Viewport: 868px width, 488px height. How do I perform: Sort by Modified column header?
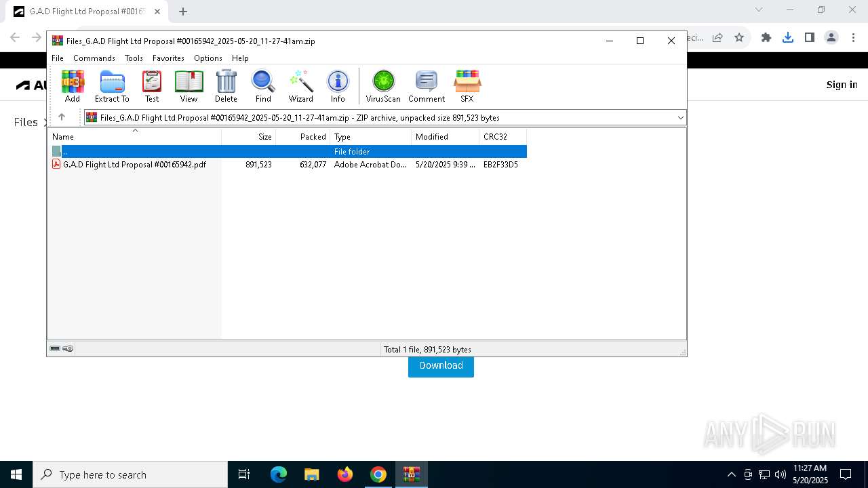pos(446,137)
